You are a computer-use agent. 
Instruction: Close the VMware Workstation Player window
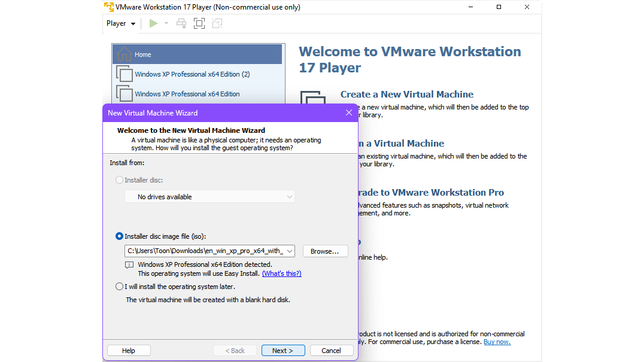tap(527, 7)
